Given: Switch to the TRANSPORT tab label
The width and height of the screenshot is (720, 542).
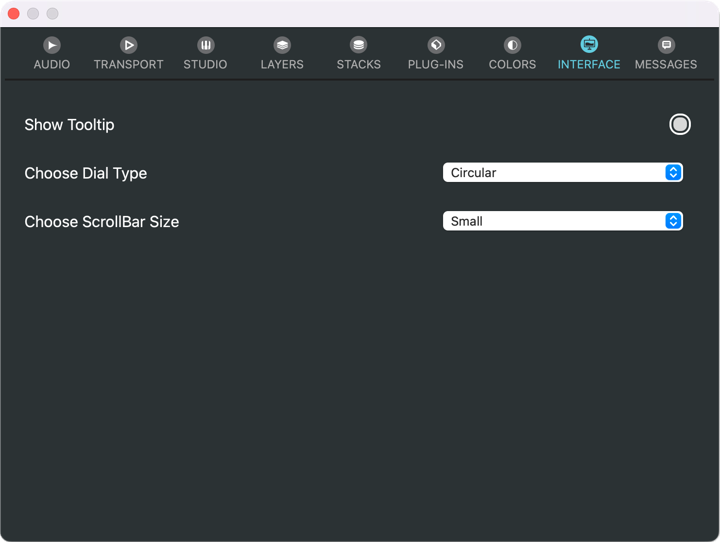Looking at the screenshot, I should click(x=129, y=64).
